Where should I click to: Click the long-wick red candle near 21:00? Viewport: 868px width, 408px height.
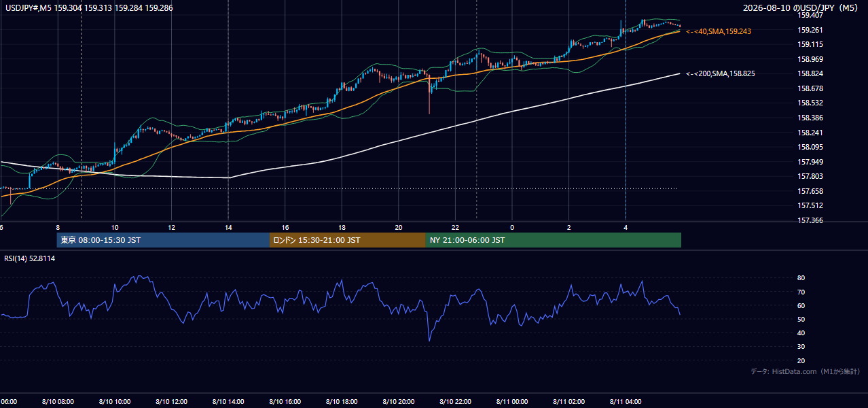click(x=429, y=93)
